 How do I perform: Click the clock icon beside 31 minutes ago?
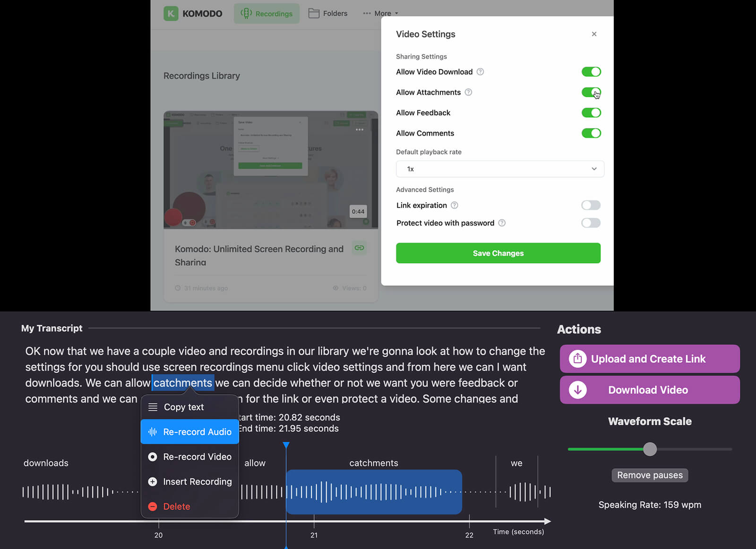[x=178, y=288]
